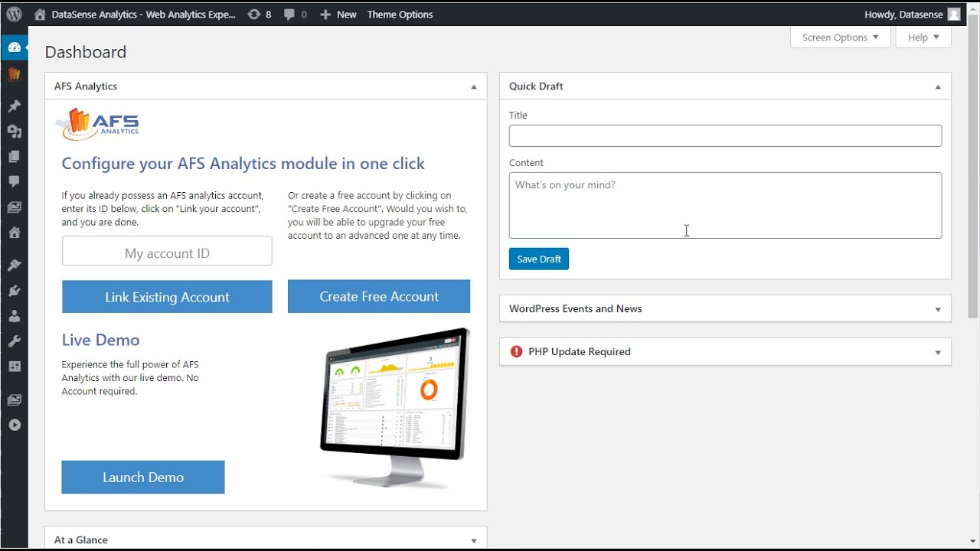Open AFS Analytics orange icon in sidebar

[14, 73]
